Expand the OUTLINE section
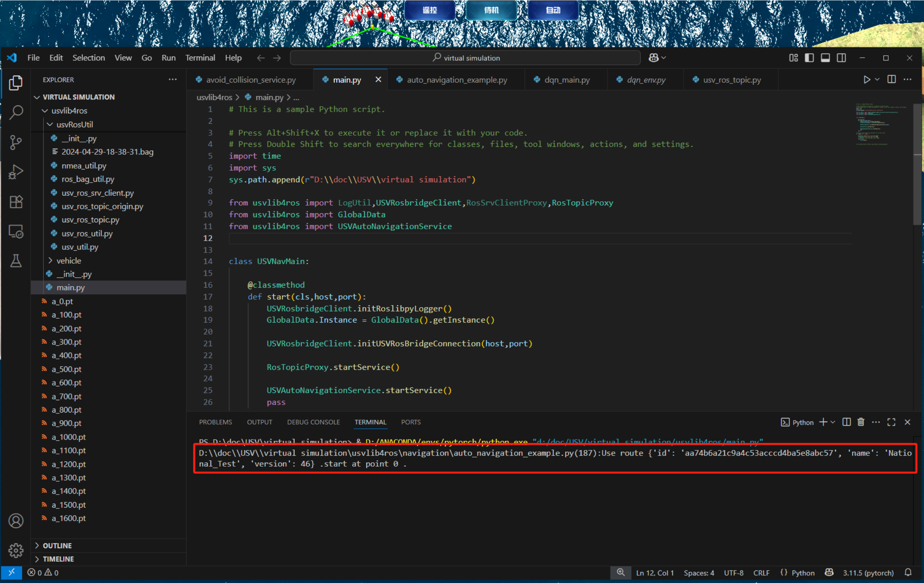Viewport: 924px width, 584px height. [x=57, y=545]
